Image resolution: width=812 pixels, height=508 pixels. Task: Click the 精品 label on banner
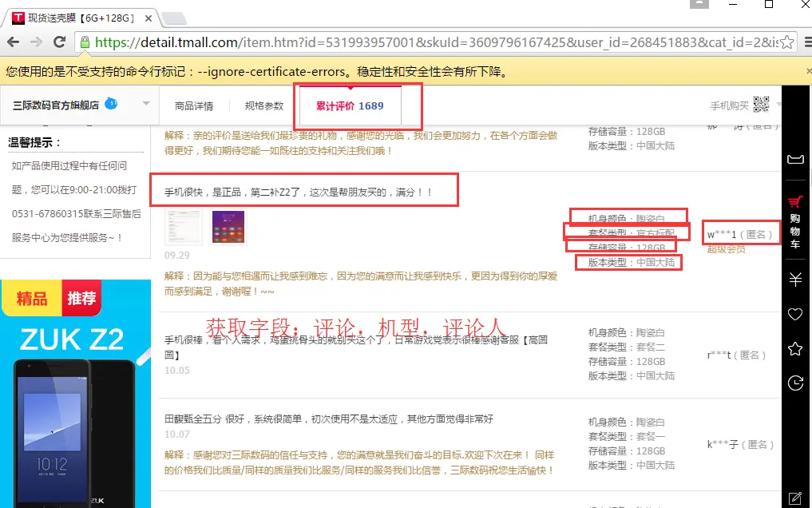coord(32,298)
